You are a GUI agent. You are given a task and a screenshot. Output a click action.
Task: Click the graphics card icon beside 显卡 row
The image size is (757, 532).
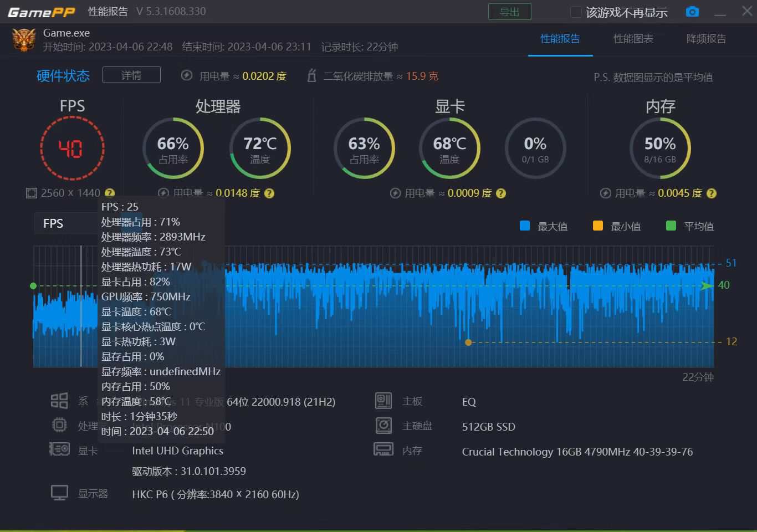[x=59, y=449]
